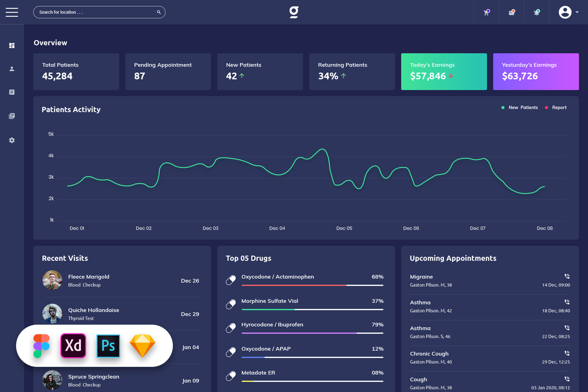Image resolution: width=588 pixels, height=392 pixels.
Task: Expand the user profile dropdown arrow
Action: pos(577,12)
